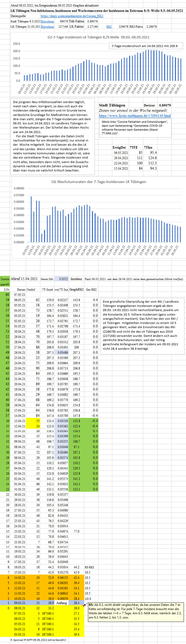
Task: Click the LNr column header
Action: [7, 290]
